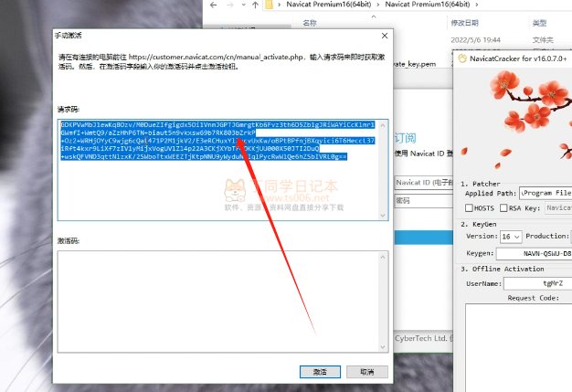Viewport: 572px width, 392px height.
Task: Click the UserName field in NavicatCracker
Action: pyautogui.click(x=537, y=283)
